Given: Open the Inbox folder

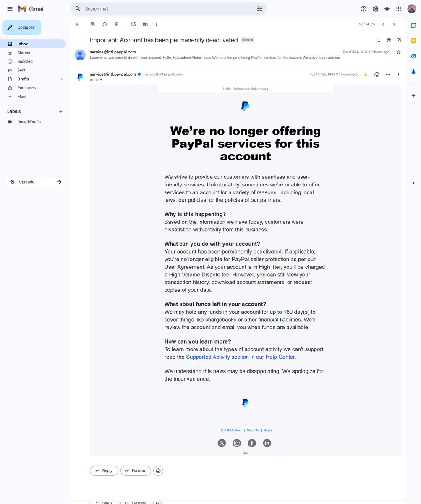Looking at the screenshot, I should tap(33, 44).
